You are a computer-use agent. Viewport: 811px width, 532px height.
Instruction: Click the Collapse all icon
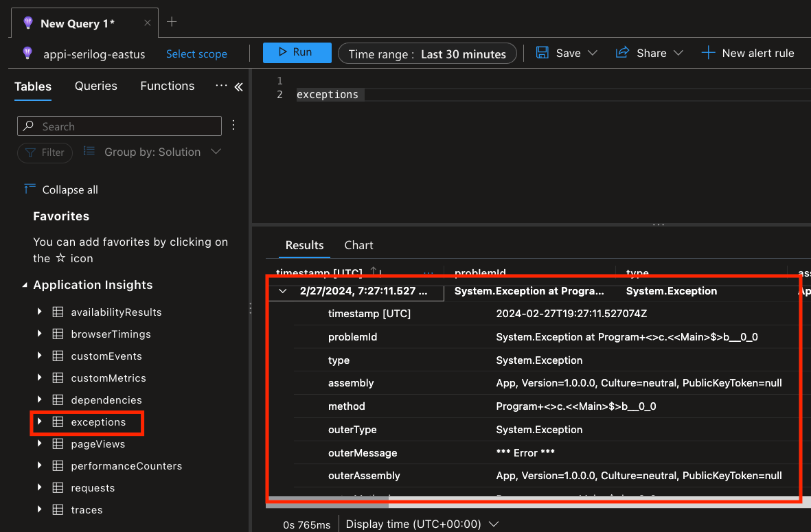click(x=30, y=189)
